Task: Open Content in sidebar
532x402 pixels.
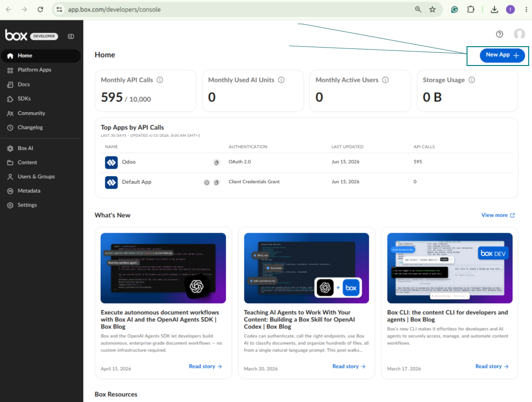Action: coord(40,163)
